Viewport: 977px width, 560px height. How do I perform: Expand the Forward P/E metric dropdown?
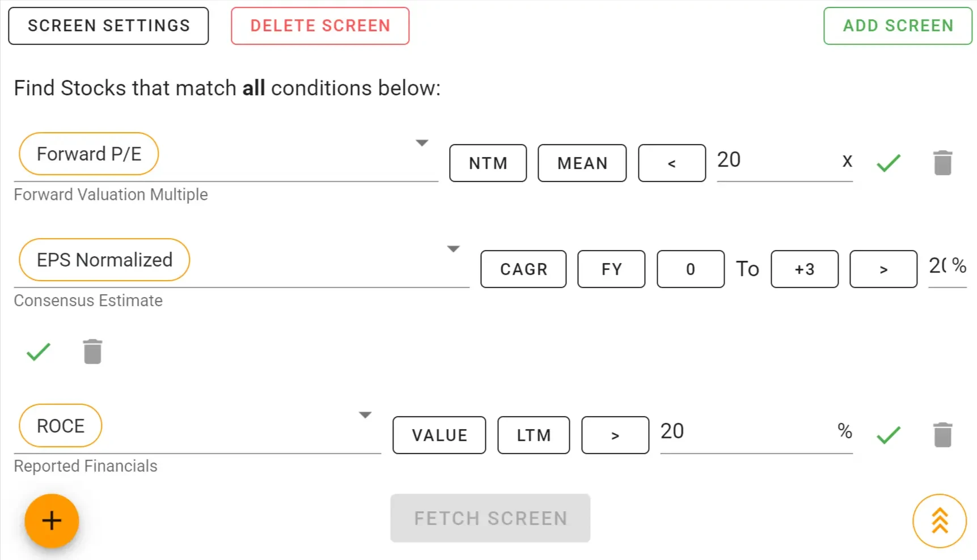pos(422,143)
